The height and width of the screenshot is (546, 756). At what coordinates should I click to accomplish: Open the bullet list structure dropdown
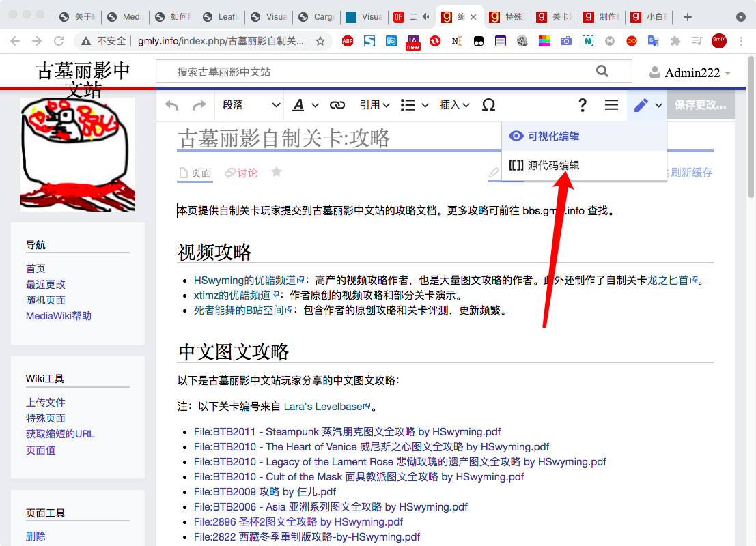point(414,105)
